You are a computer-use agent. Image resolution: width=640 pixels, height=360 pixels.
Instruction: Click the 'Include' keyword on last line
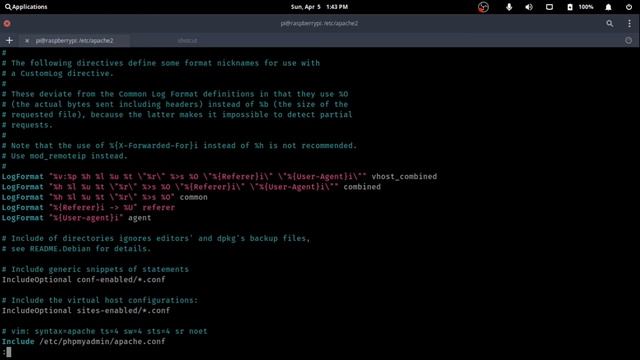pyautogui.click(x=18, y=341)
